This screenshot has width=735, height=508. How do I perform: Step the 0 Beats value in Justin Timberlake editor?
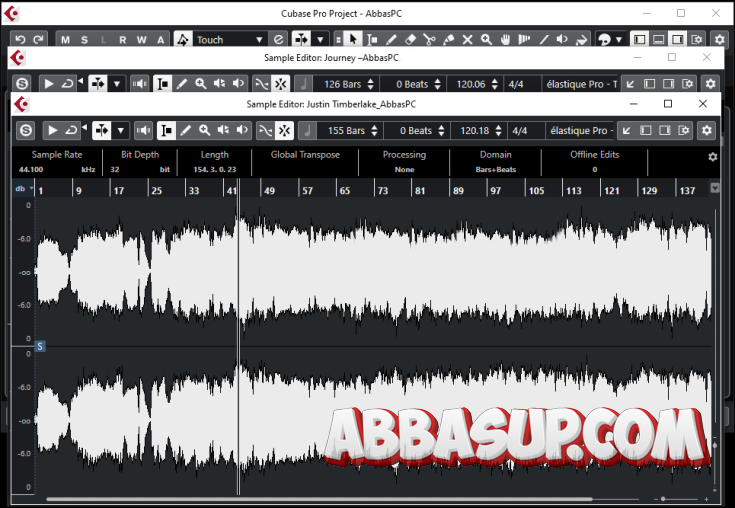[x=441, y=130]
